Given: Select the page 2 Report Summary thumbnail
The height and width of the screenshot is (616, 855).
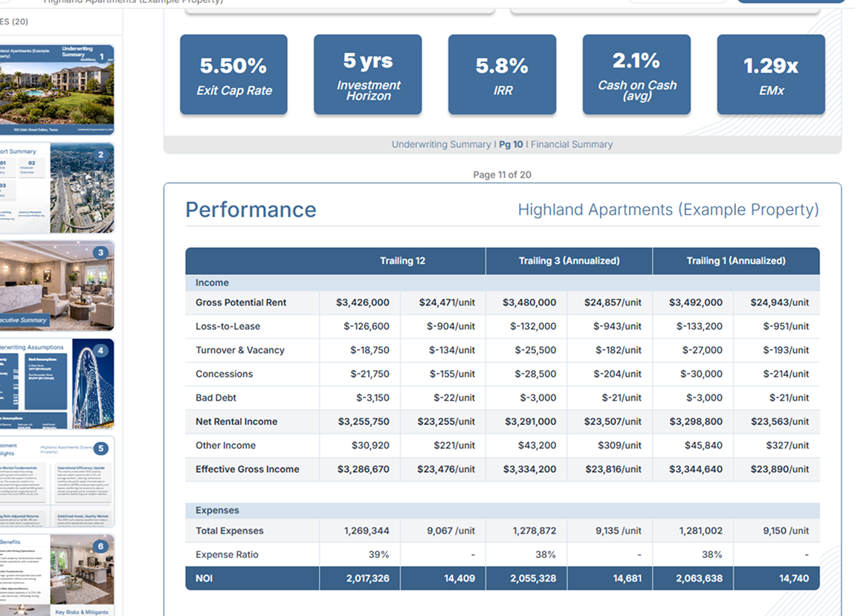Looking at the screenshot, I should tap(57, 188).
